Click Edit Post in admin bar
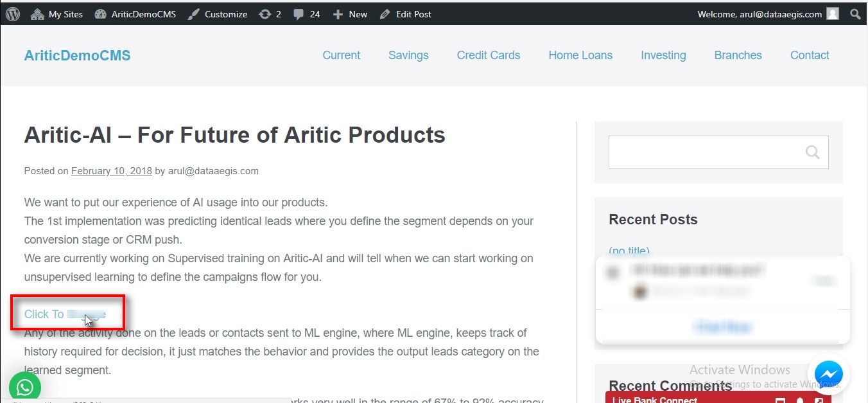The width and height of the screenshot is (868, 403). point(405,13)
